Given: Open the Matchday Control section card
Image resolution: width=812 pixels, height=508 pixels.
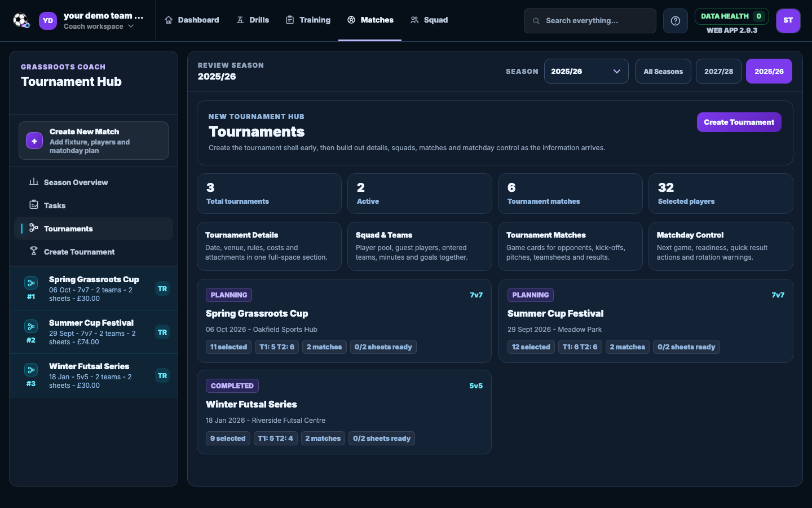Looking at the screenshot, I should (x=721, y=246).
